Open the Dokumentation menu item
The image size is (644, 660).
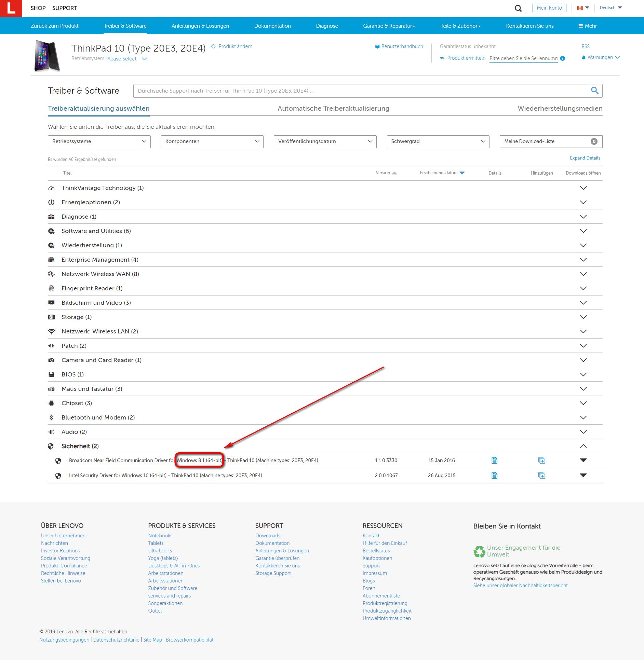(272, 26)
